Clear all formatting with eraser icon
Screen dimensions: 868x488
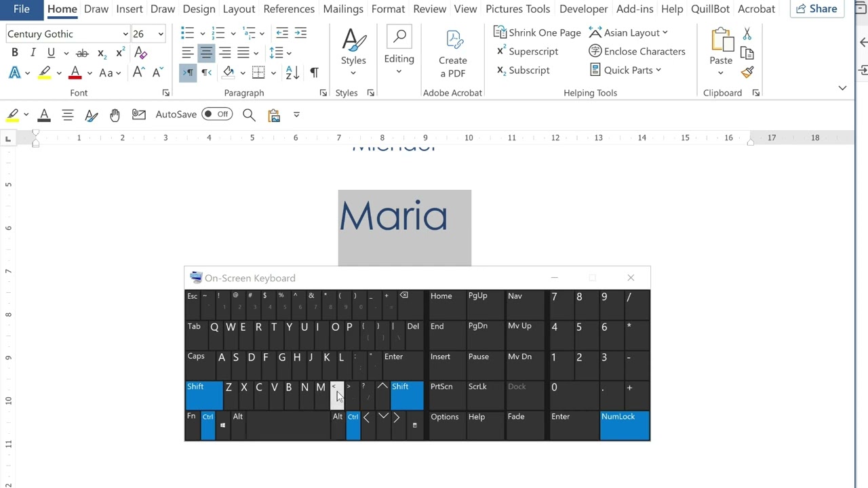point(141,53)
